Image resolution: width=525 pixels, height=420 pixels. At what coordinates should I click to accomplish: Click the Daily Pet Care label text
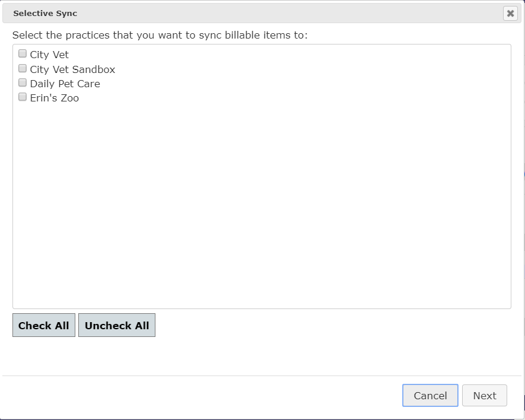(x=65, y=84)
